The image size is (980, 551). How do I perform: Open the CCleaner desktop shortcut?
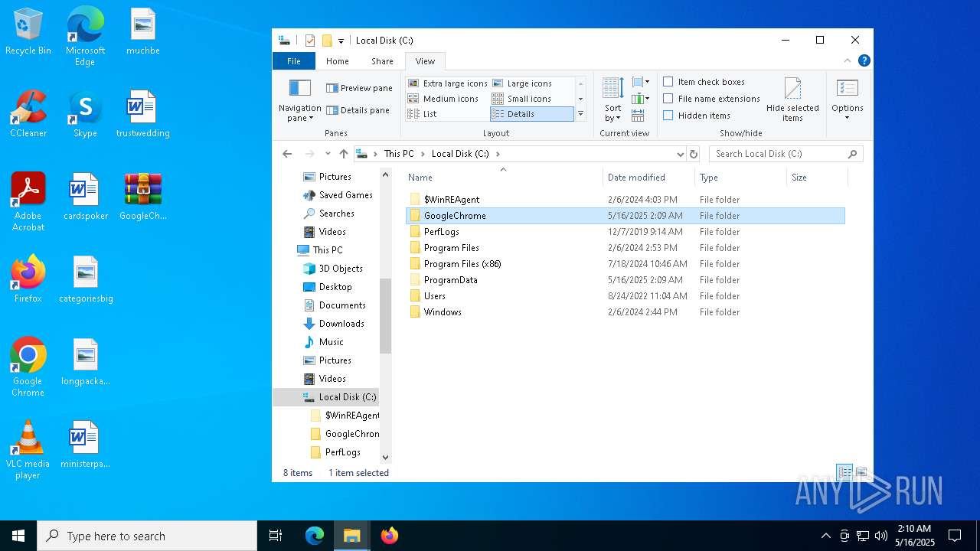(28, 113)
